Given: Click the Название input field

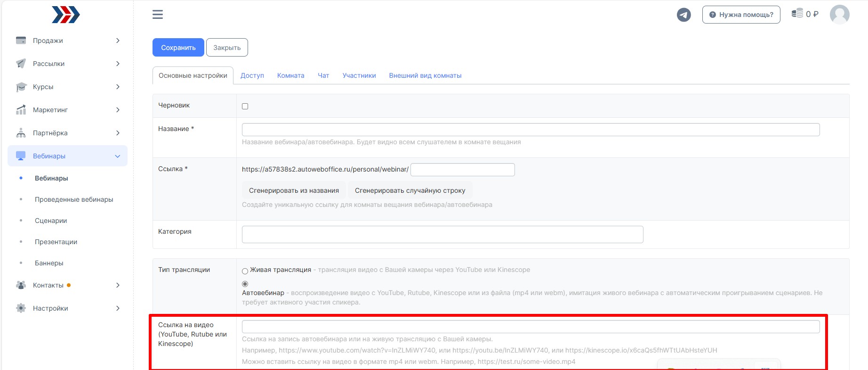Looking at the screenshot, I should (x=530, y=130).
